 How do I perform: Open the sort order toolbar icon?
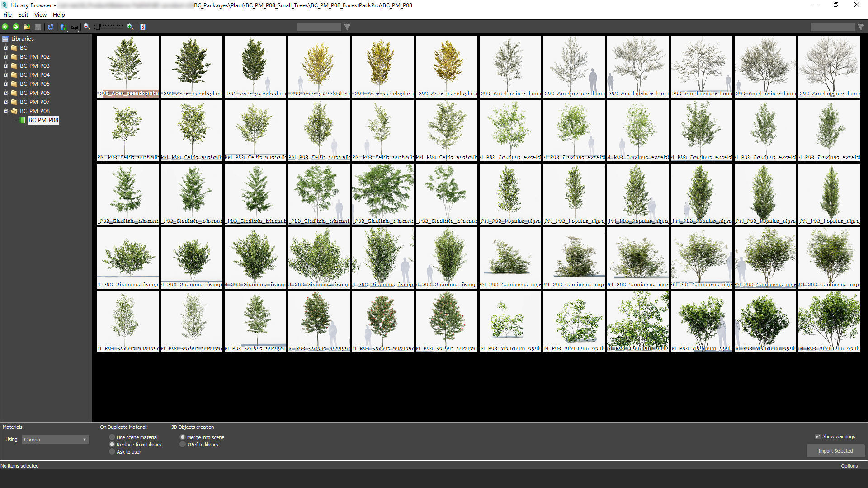point(63,27)
